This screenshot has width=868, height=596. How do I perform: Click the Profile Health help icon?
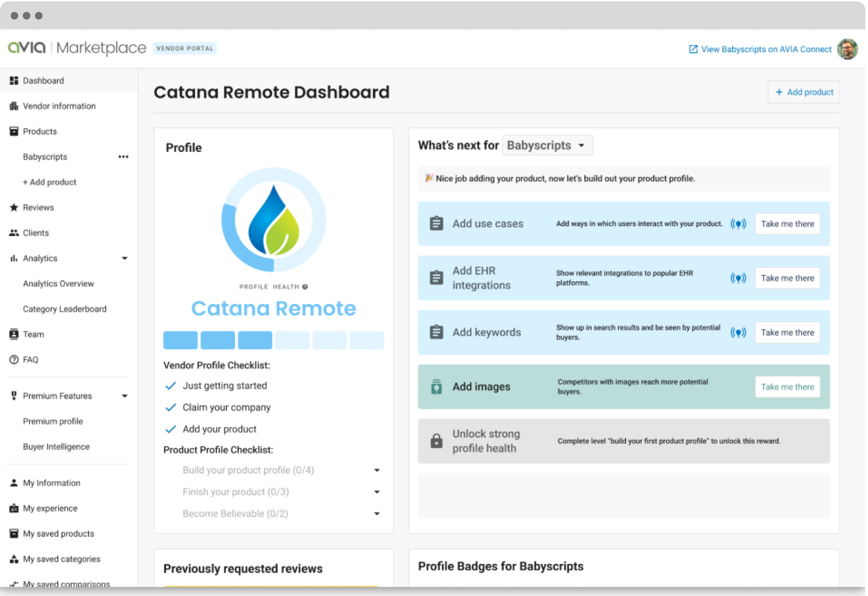305,287
